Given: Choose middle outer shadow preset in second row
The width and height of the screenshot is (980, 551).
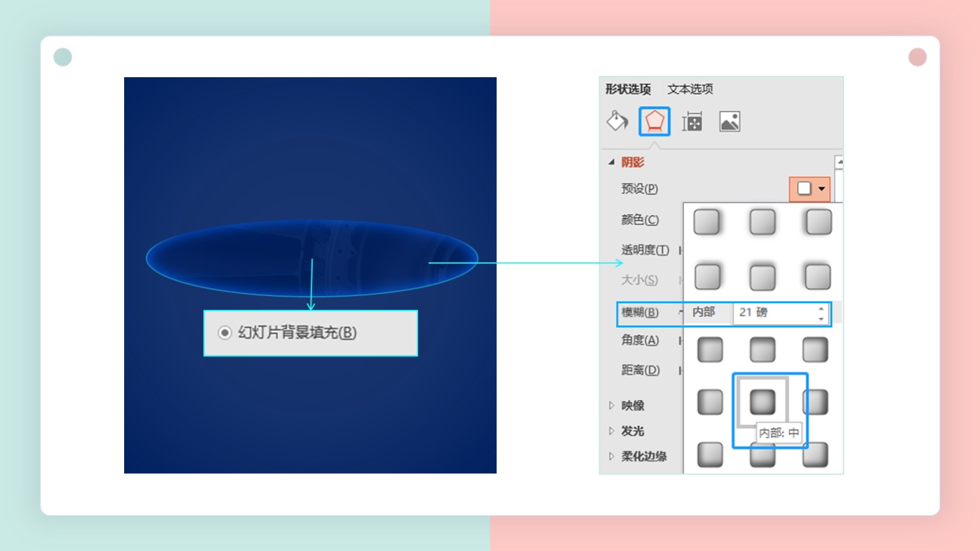Looking at the screenshot, I should click(x=762, y=277).
